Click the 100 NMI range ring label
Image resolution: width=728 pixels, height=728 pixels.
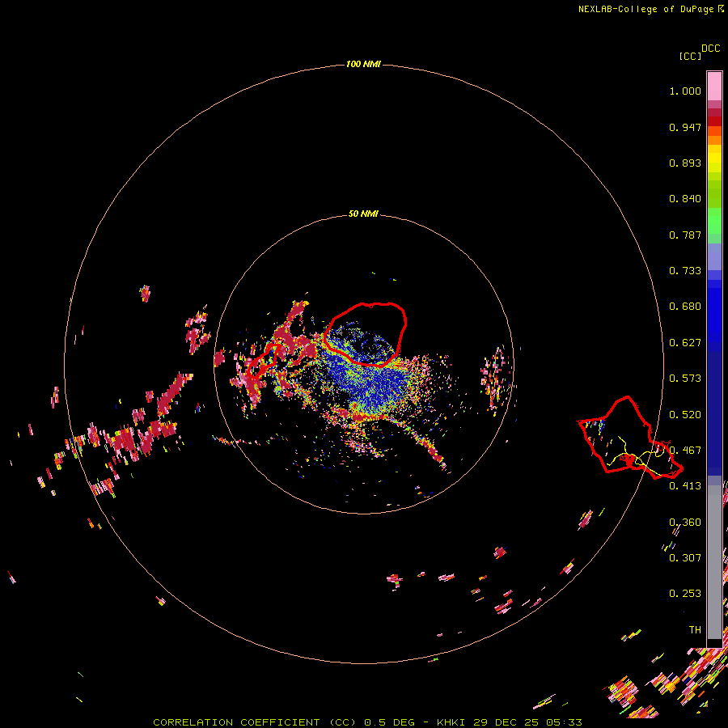(x=363, y=64)
